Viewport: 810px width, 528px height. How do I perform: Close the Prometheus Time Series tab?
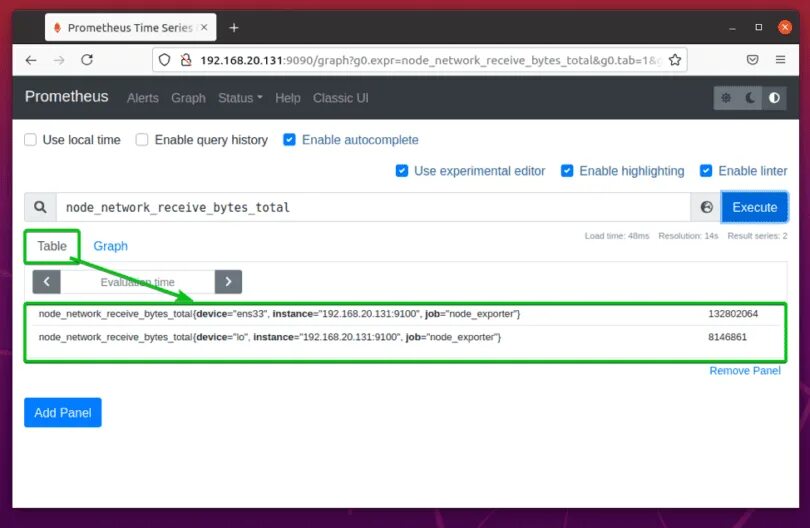204,27
